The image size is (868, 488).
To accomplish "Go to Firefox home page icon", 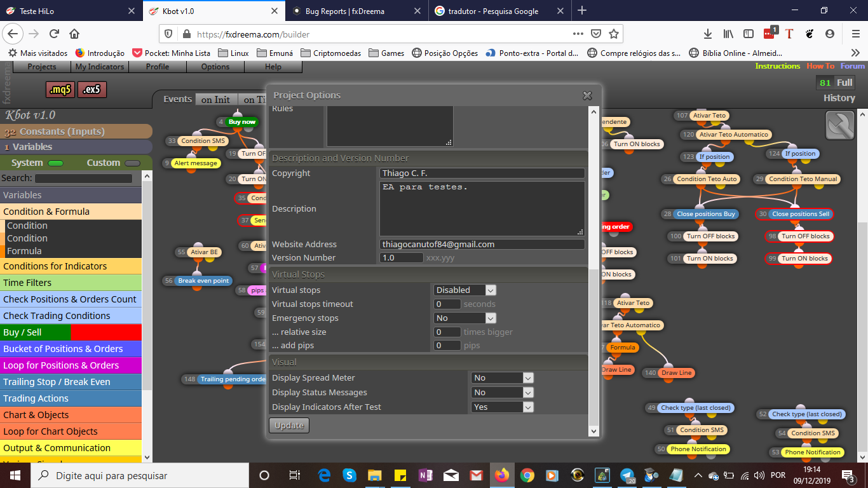I will pos(74,34).
